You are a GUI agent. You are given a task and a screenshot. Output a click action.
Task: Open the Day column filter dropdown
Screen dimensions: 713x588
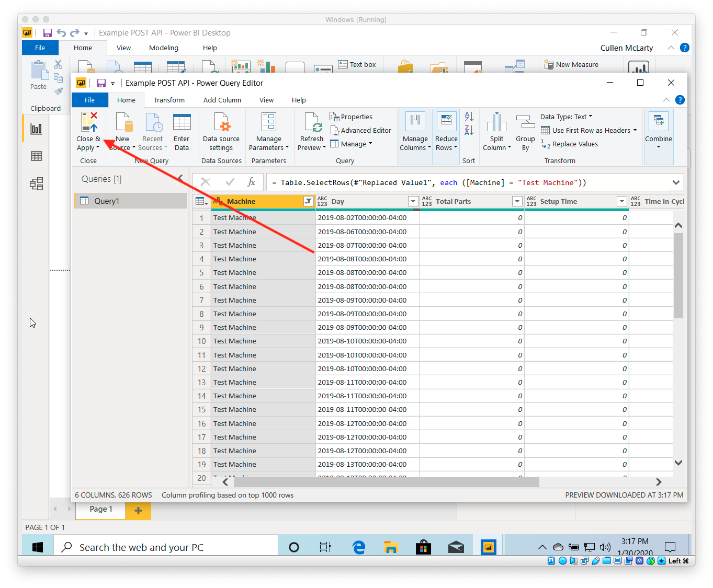[x=413, y=201]
